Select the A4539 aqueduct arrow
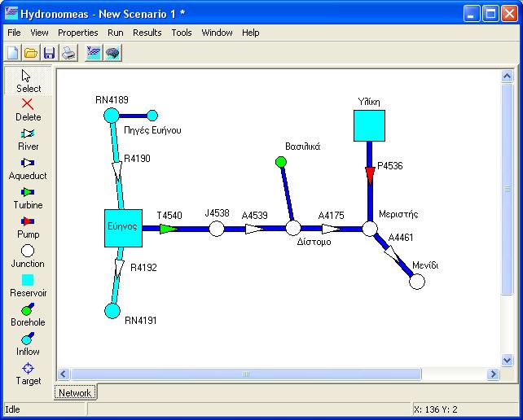Image resolution: width=523 pixels, height=420 pixels. click(254, 229)
